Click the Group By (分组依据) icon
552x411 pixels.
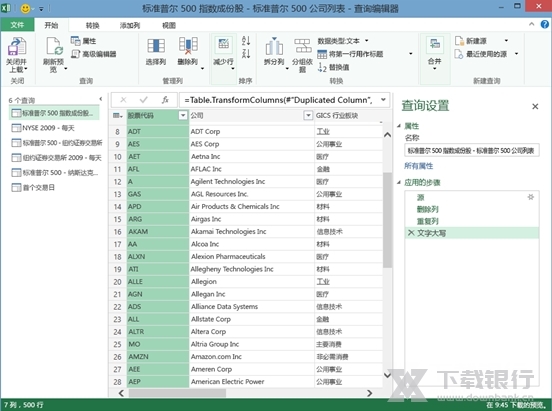pos(302,46)
